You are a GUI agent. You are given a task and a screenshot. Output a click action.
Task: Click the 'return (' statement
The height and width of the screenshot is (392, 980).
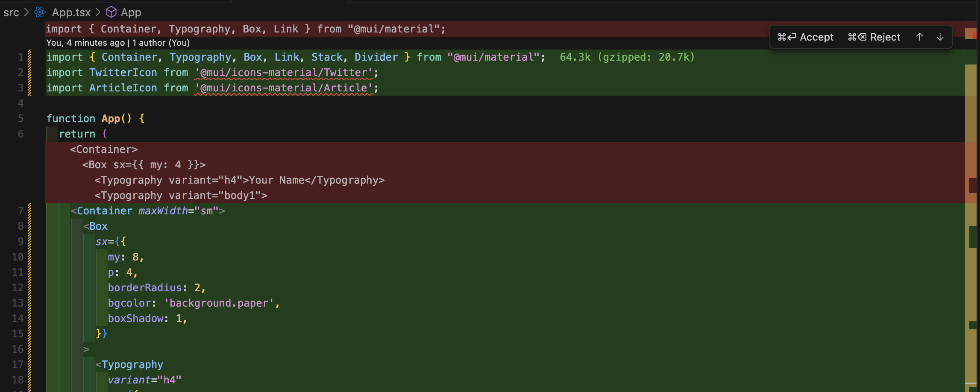[83, 134]
